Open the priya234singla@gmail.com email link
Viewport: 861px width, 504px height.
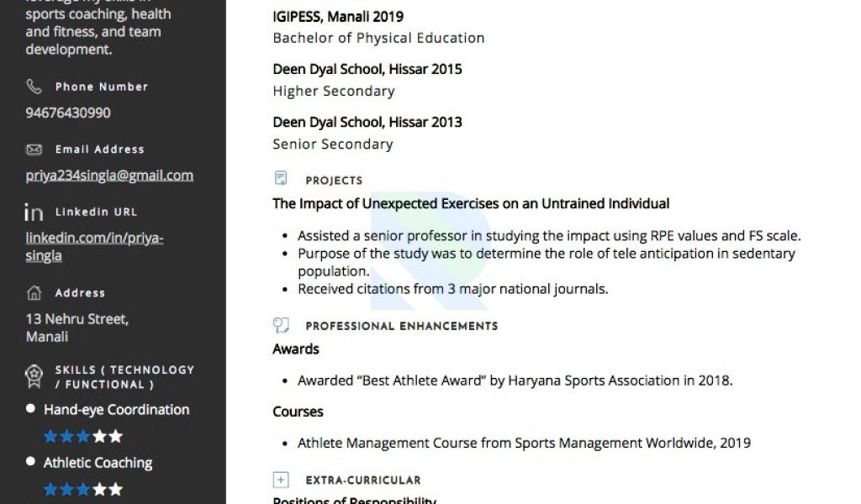[x=109, y=176]
